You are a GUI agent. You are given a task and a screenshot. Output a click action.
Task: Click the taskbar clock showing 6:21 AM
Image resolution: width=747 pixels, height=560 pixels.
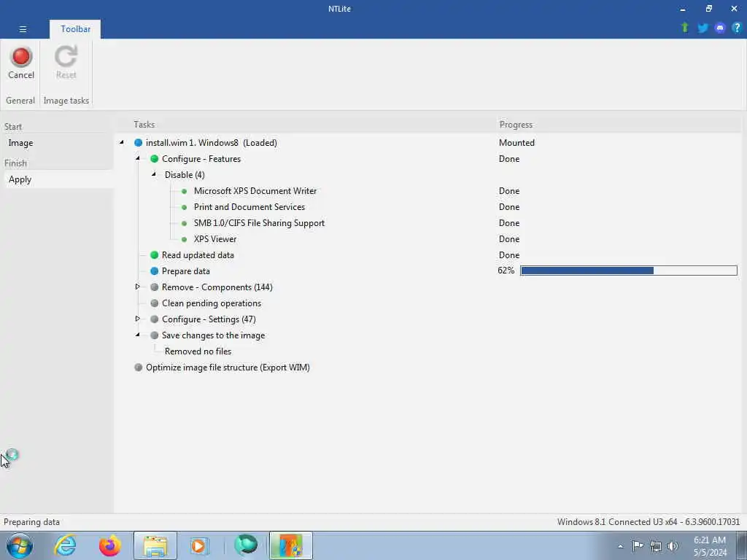coord(710,546)
